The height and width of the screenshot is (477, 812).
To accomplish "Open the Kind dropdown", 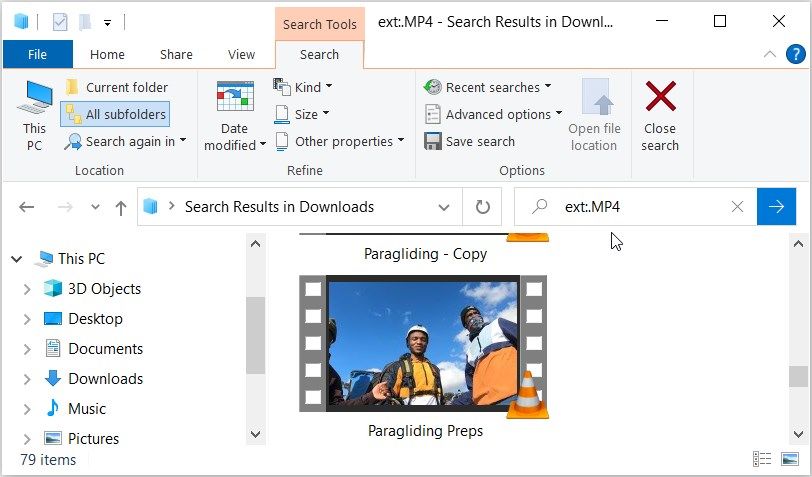I will [x=303, y=88].
